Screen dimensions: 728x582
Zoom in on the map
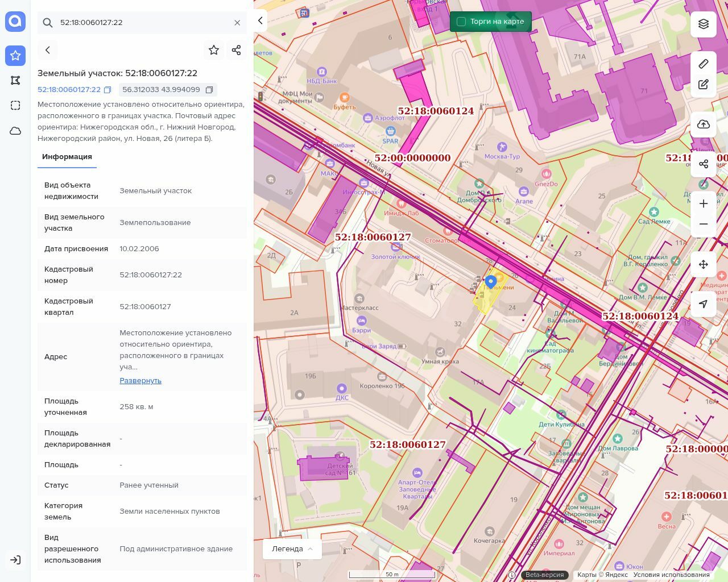click(704, 203)
